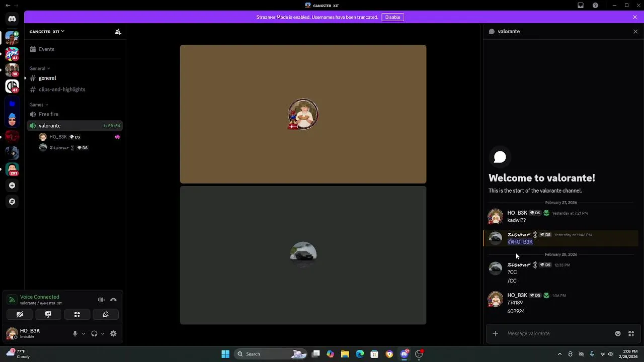The image size is (644, 362).
Task: Share your screen button
Action: pos(48,314)
